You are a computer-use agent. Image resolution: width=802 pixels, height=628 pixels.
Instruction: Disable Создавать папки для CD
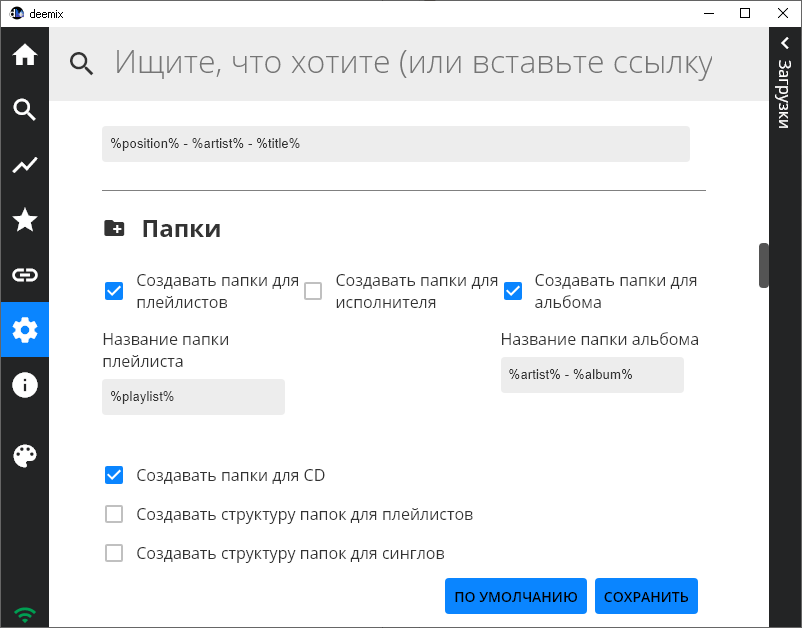114,475
